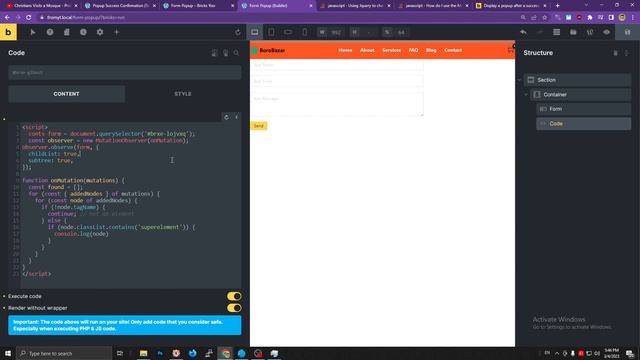Click the canvas scale percent input

click(401, 32)
